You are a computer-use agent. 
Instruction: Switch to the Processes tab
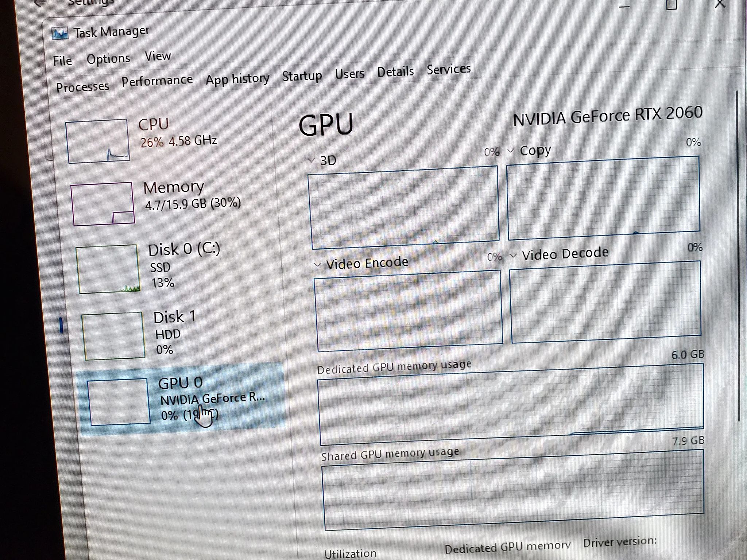(83, 87)
